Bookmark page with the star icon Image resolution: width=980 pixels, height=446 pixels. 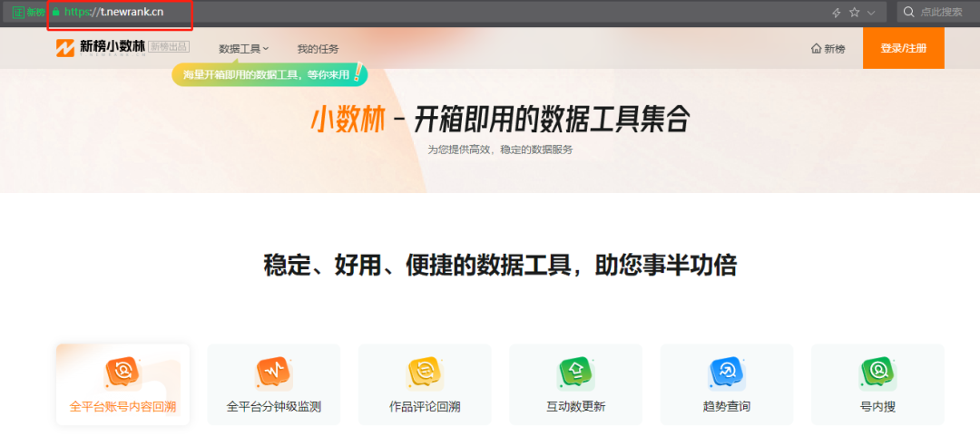click(x=855, y=13)
